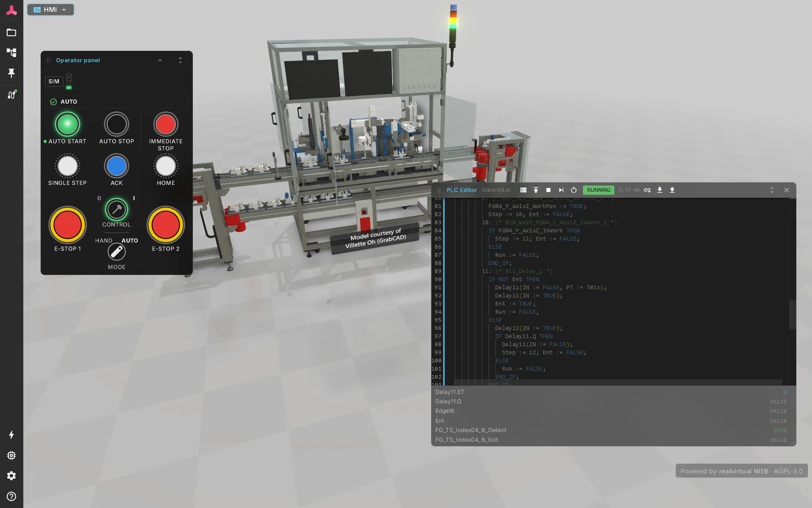Close the PLC Editor panel
The width and height of the screenshot is (812, 508).
(x=787, y=190)
